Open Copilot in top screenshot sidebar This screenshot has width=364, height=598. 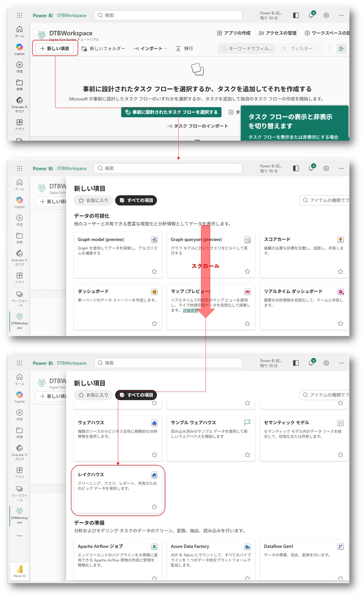point(19,47)
